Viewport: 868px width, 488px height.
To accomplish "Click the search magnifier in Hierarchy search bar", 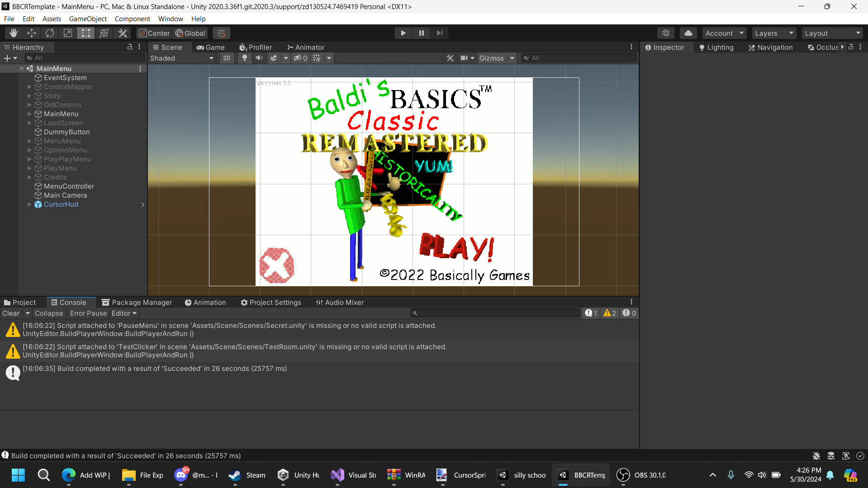I will tap(28, 58).
